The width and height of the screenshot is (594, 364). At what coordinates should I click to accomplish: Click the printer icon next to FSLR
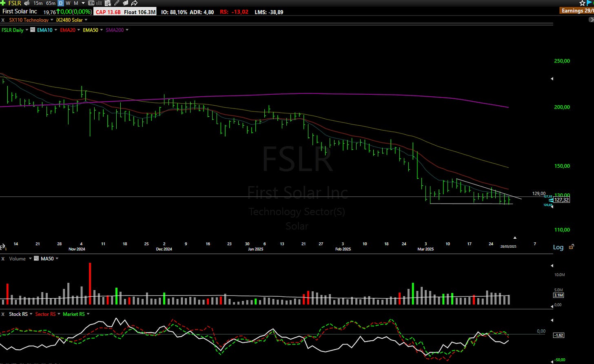point(27,3)
